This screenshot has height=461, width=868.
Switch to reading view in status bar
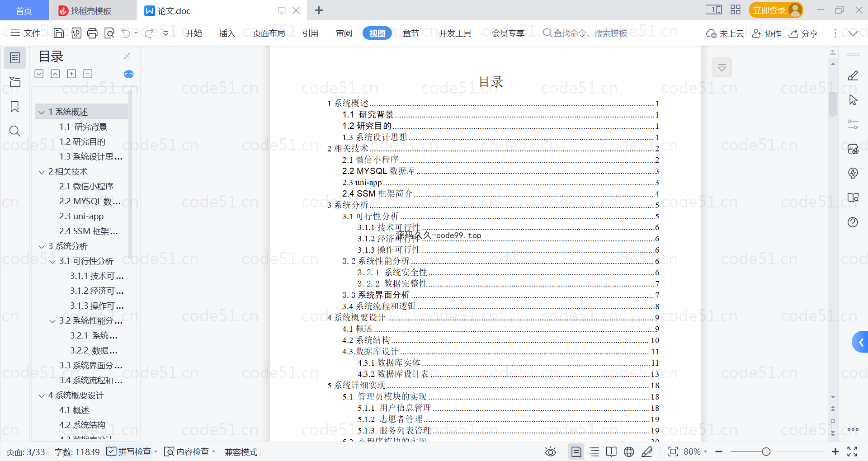(x=611, y=452)
